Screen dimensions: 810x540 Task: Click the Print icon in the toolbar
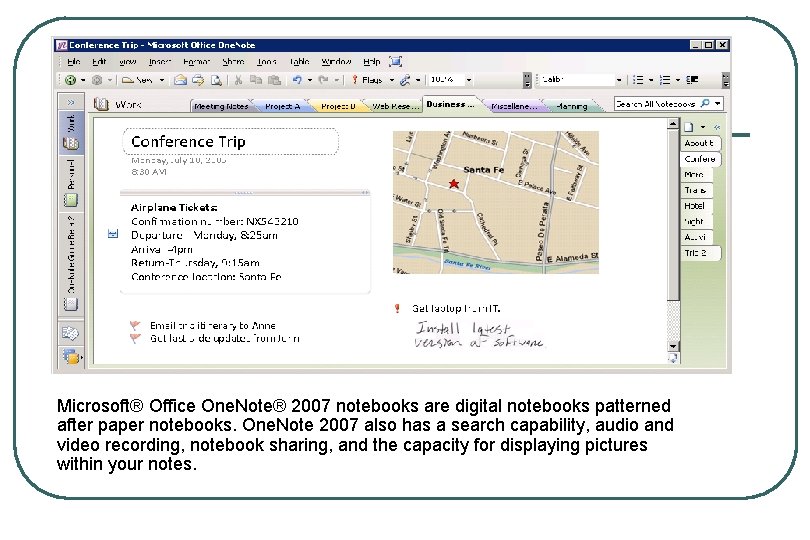point(198,80)
